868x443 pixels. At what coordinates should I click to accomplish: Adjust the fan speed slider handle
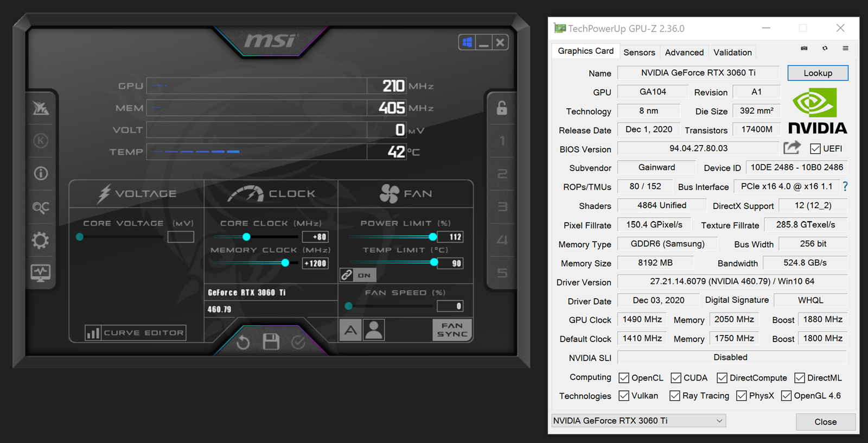point(349,306)
